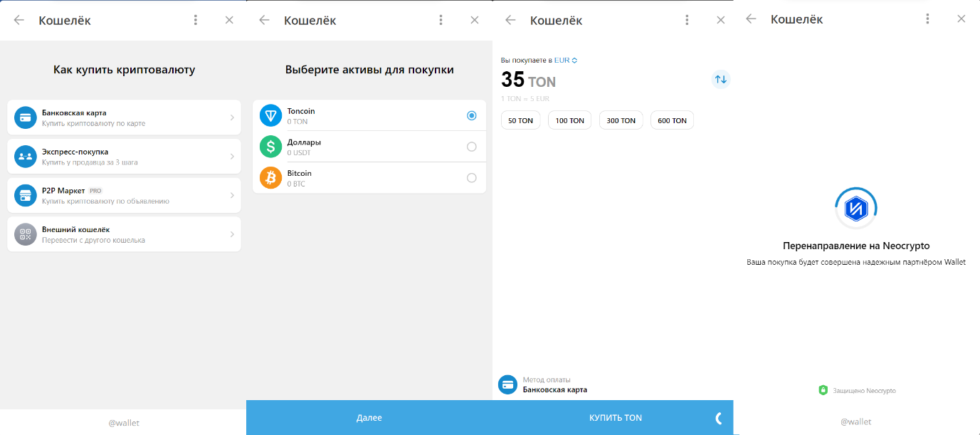Click the Экспресс-покупка icon
Viewport: 980px width, 435px height.
click(23, 156)
